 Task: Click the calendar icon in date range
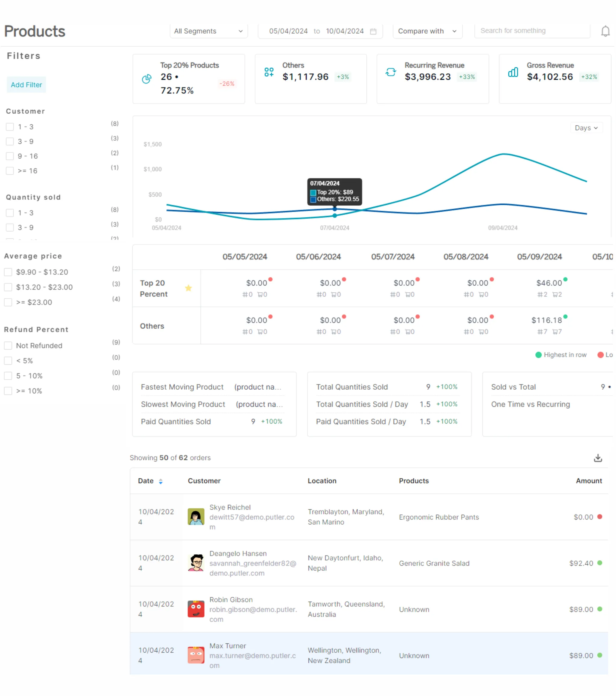click(x=374, y=31)
